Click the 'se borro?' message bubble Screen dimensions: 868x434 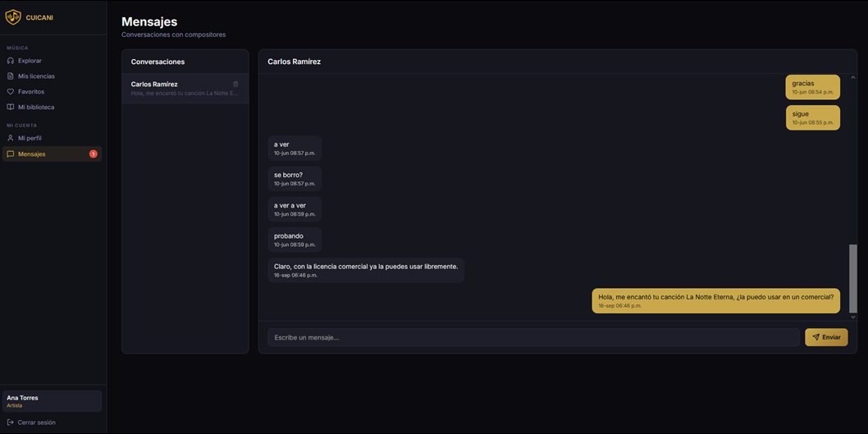tap(295, 179)
